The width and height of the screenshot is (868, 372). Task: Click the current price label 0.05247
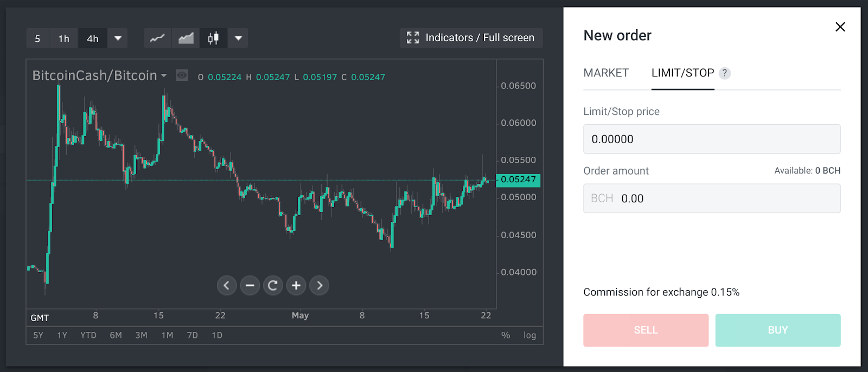pos(518,179)
